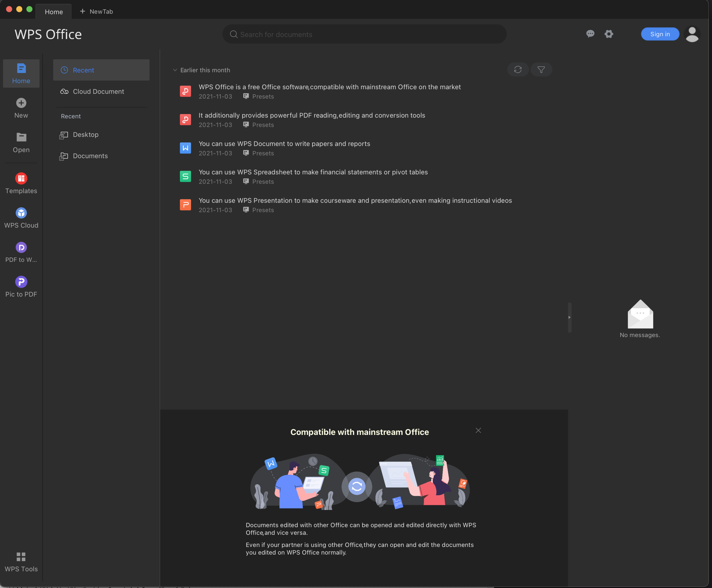Viewport: 712px width, 588px height.
Task: Click the Recent clock icon
Action: 64,70
